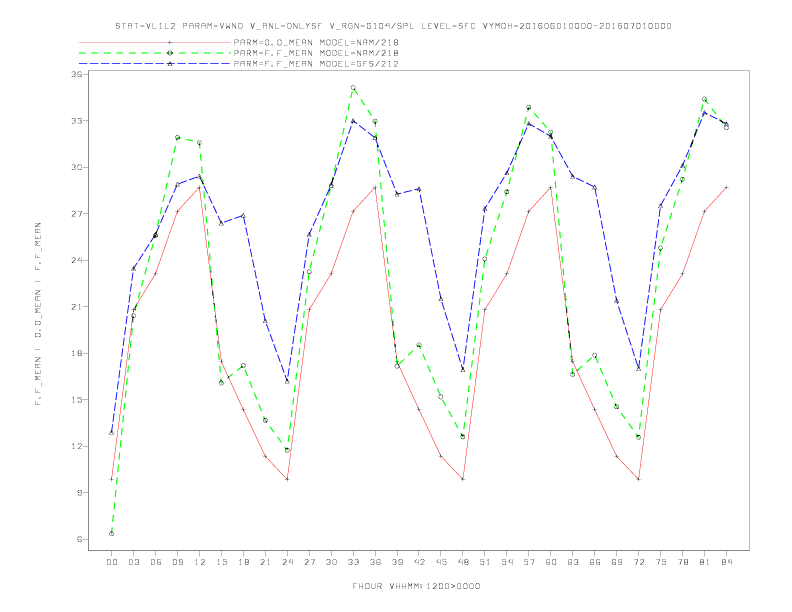The width and height of the screenshot is (792, 612).
Task: Click the green dashed line sample in legend
Action: coord(155,53)
